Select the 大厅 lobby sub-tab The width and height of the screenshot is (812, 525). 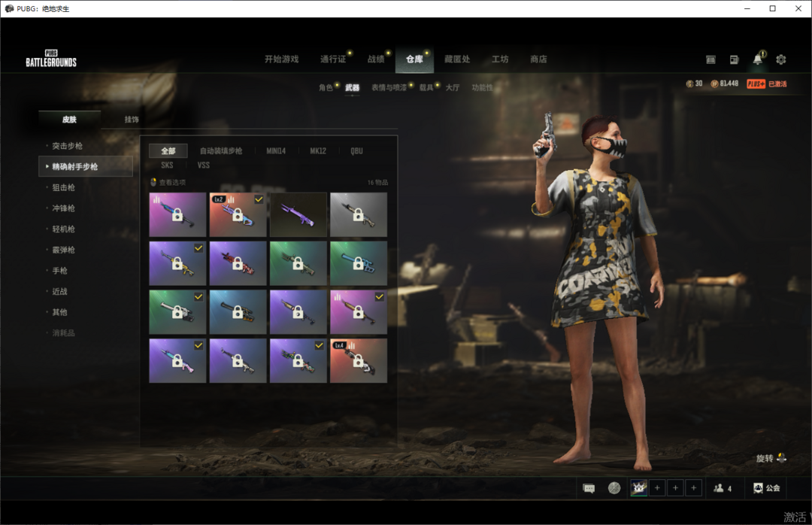coord(453,87)
